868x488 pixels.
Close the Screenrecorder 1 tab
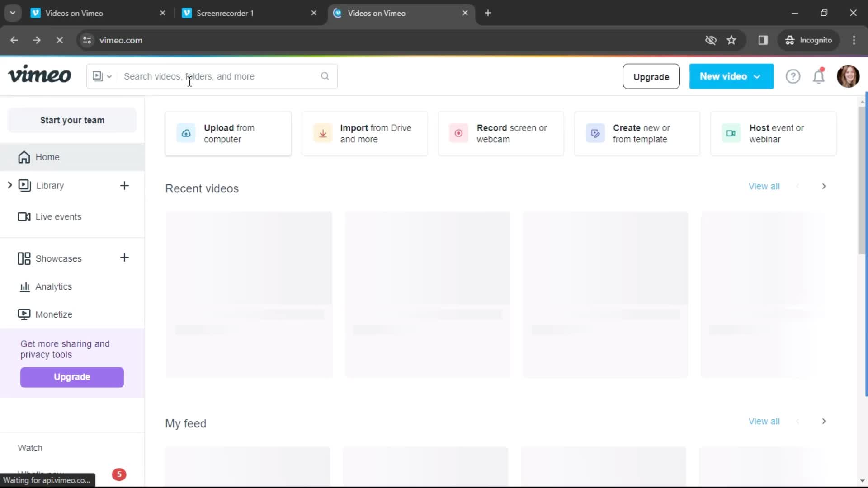[314, 13]
